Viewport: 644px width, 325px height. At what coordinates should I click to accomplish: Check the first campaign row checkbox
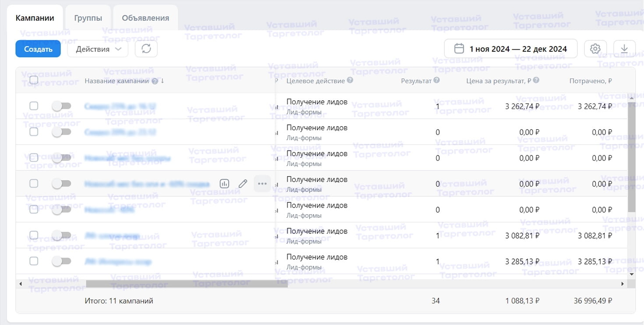(34, 106)
